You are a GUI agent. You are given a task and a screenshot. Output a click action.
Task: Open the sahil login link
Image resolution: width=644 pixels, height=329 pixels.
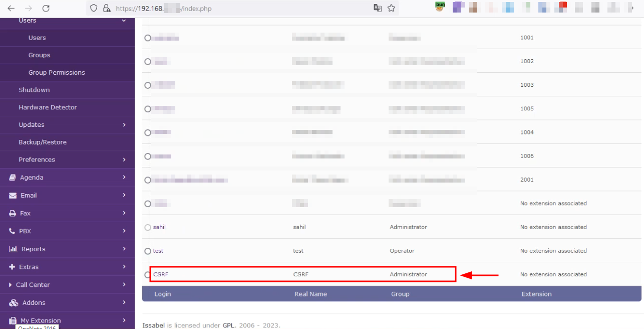coord(159,227)
